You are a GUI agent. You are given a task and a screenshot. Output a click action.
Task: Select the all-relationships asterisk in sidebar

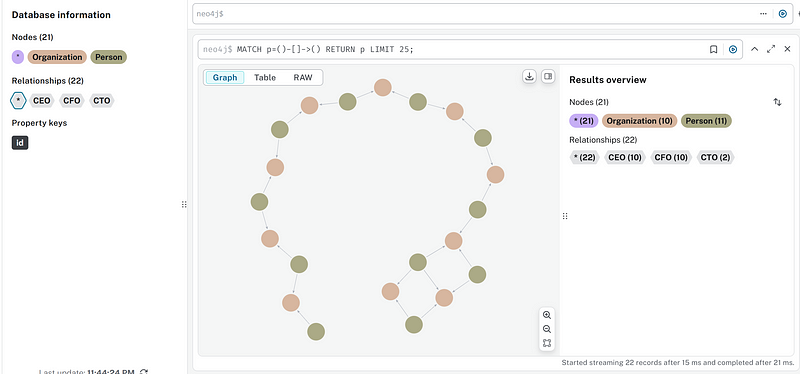(x=18, y=101)
